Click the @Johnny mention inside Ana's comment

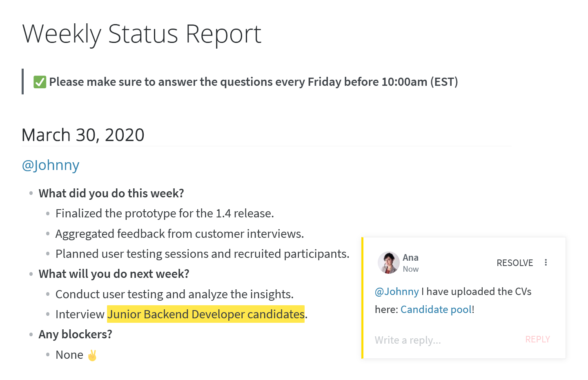[397, 291]
